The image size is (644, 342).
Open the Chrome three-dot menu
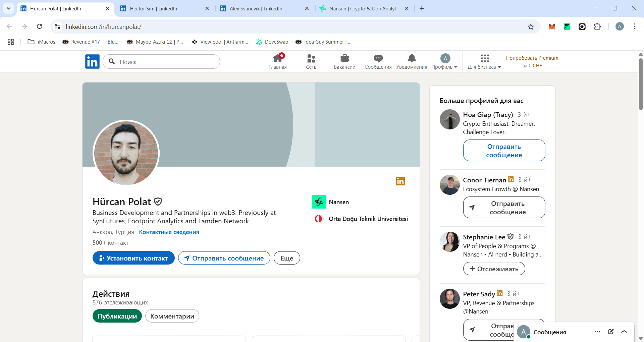635,26
